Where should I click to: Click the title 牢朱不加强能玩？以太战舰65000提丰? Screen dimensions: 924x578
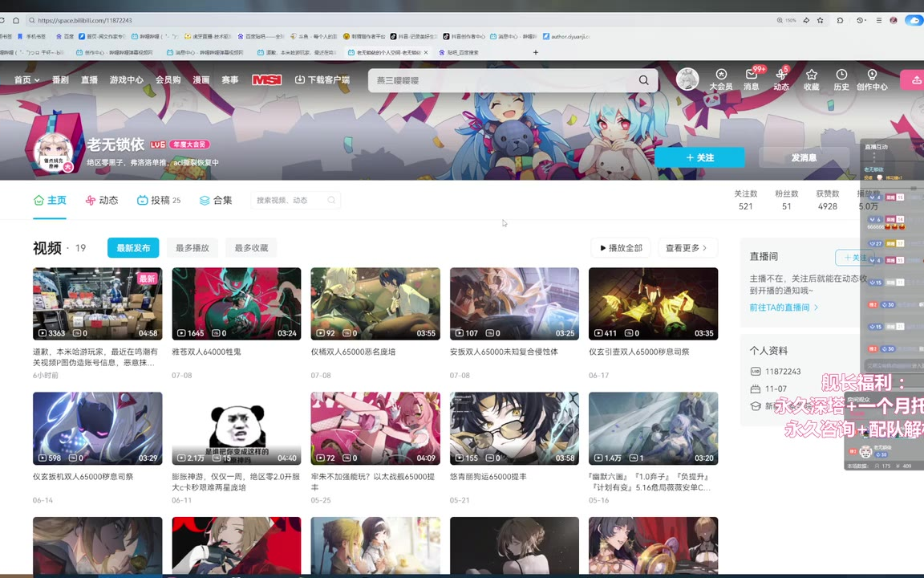point(373,482)
